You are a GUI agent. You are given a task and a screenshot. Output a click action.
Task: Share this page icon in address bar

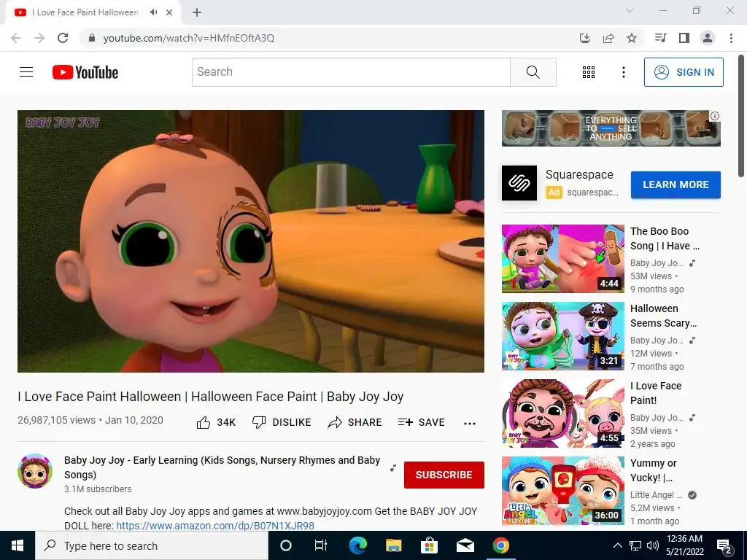tap(608, 38)
